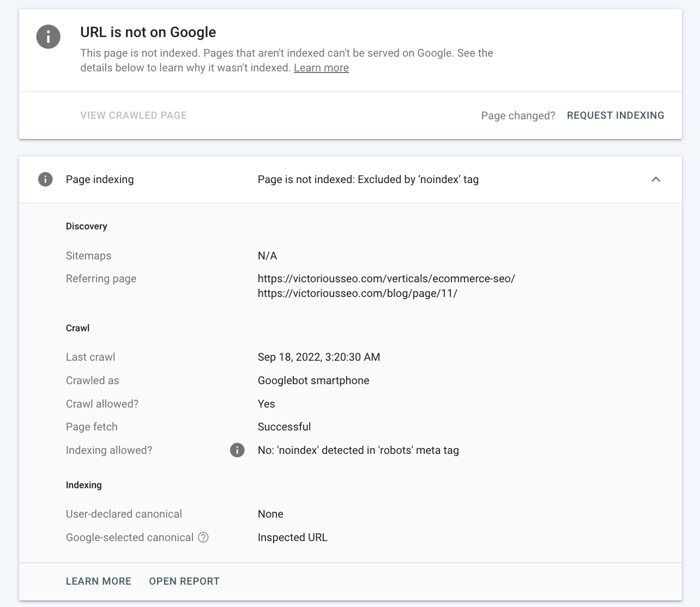Click REQUEST INDEXING

coord(615,115)
